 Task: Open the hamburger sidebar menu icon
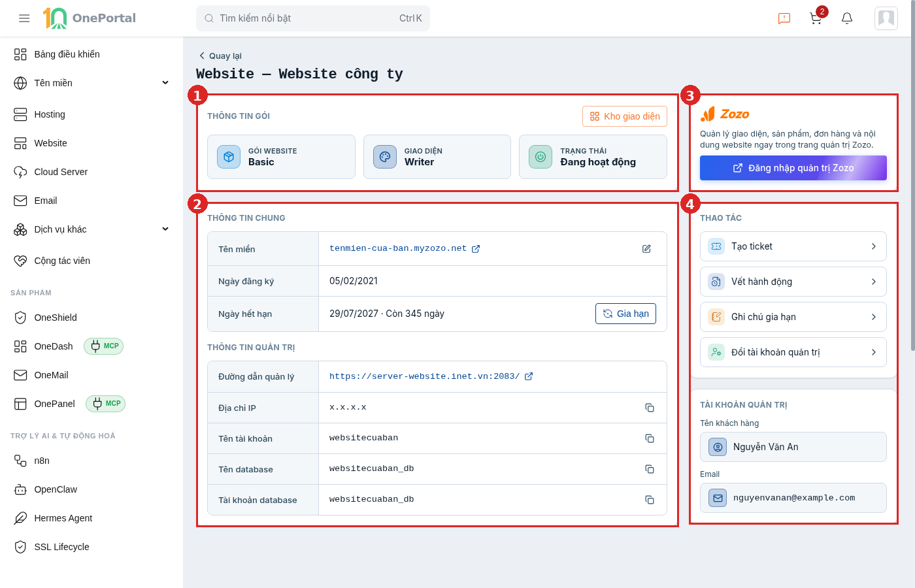click(24, 18)
